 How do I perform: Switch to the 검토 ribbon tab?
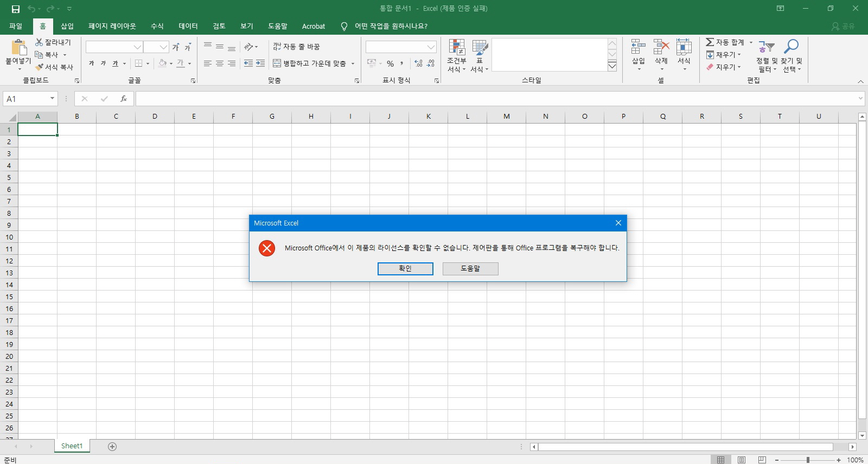coord(219,26)
